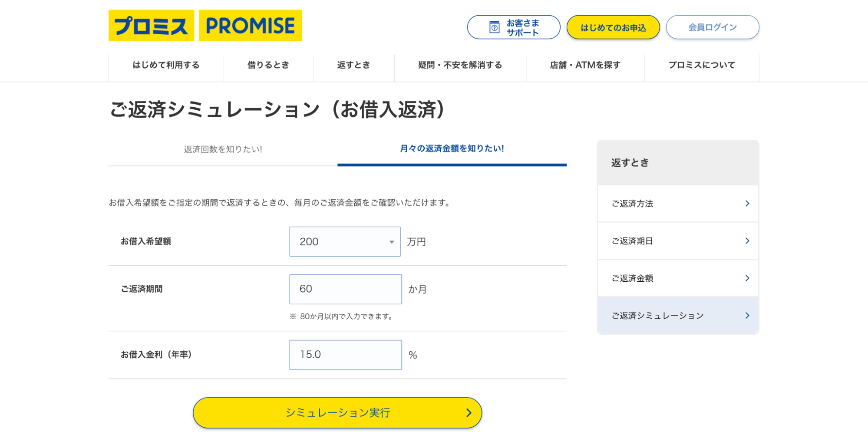Viewport: 868px width, 448px height.
Task: Open はじめて利用する menu
Action: click(x=166, y=65)
